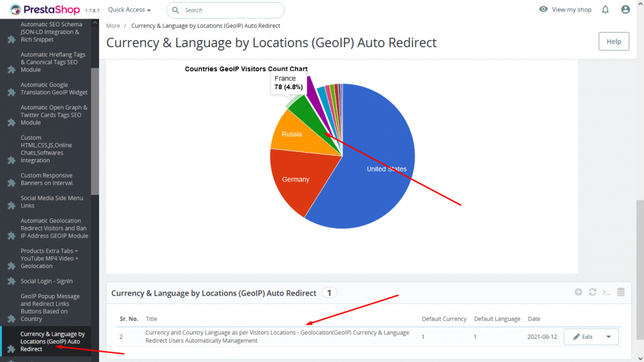Click puzzle icon beside Automatic Open Graph

pos(12,123)
